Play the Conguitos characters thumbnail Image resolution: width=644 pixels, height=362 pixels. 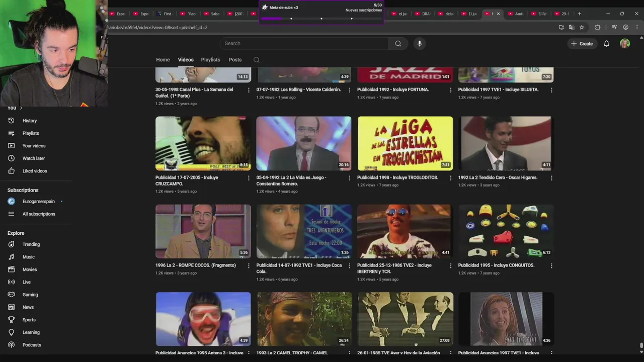(506, 231)
